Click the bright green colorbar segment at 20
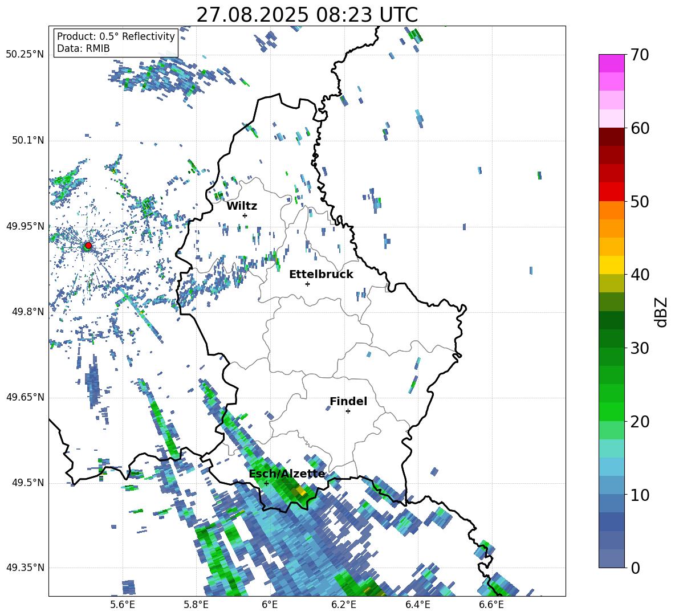 pos(611,411)
